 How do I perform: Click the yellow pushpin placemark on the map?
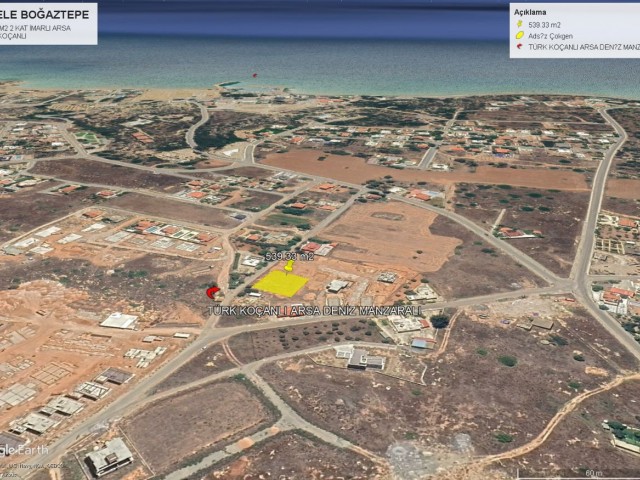click(289, 266)
